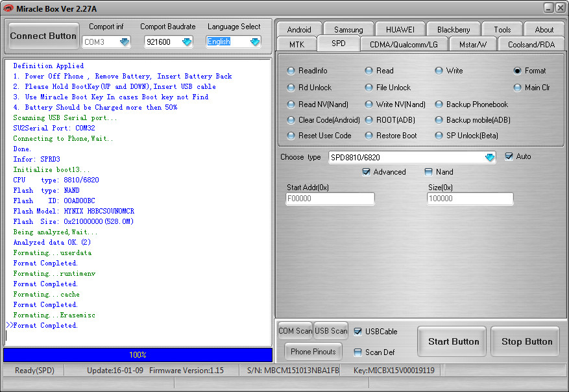
Task: Click the Miracle Box title bar logo icon
Action: coord(8,8)
